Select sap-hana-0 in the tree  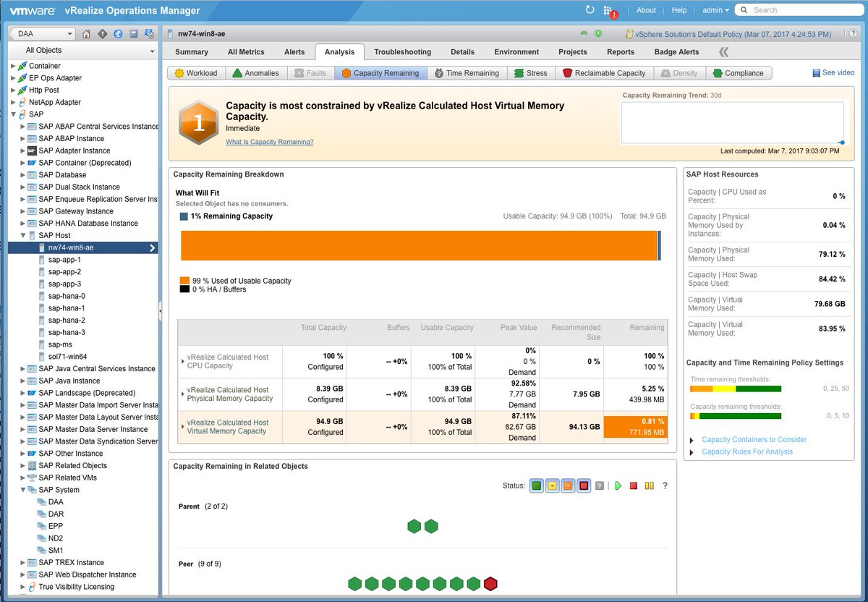point(67,296)
